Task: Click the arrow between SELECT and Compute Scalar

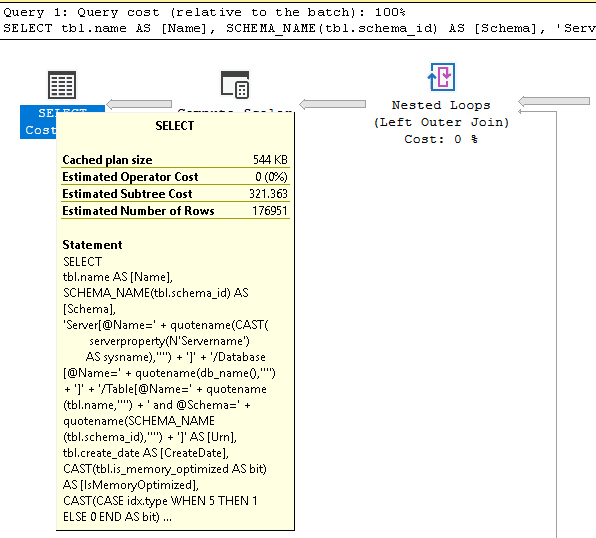Action: tap(139, 104)
